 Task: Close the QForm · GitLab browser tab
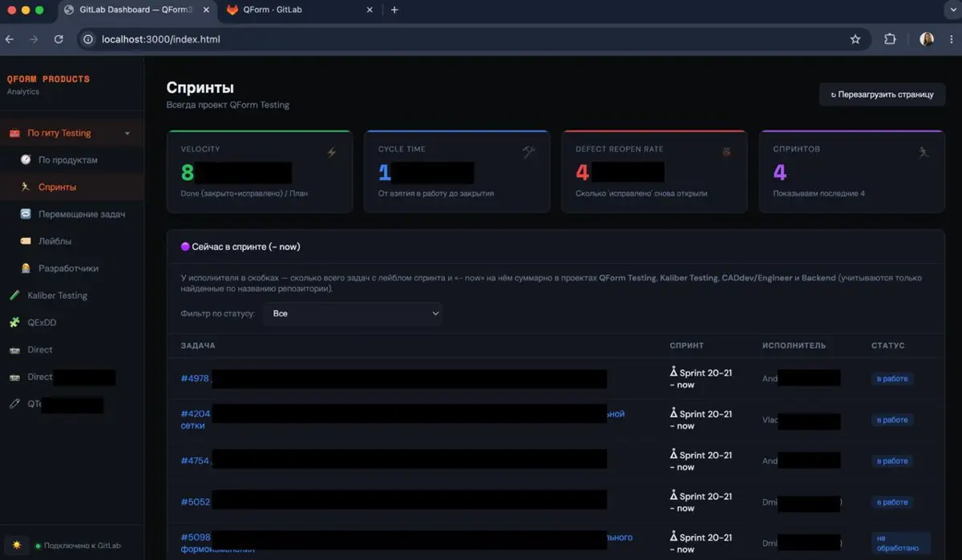coord(370,10)
